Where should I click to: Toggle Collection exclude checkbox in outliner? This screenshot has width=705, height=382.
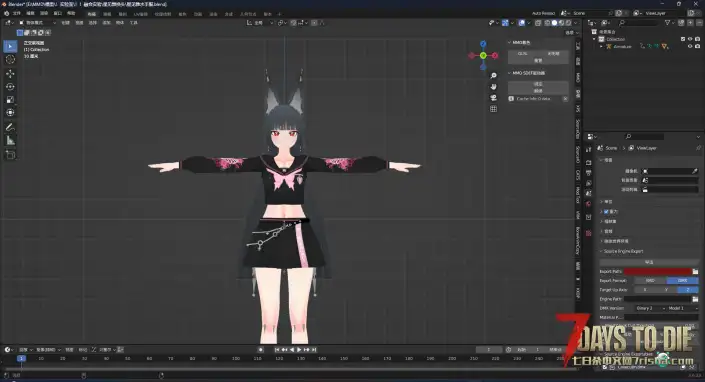[683, 39]
